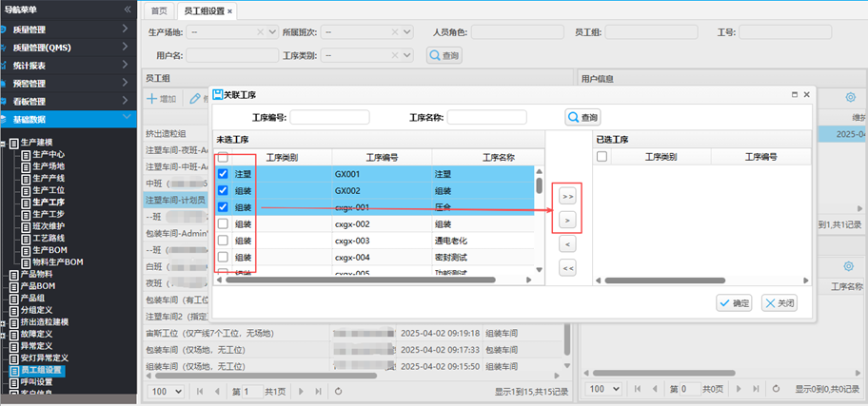
Task: Click the move-all-left (<<) transfer button
Action: click(567, 268)
